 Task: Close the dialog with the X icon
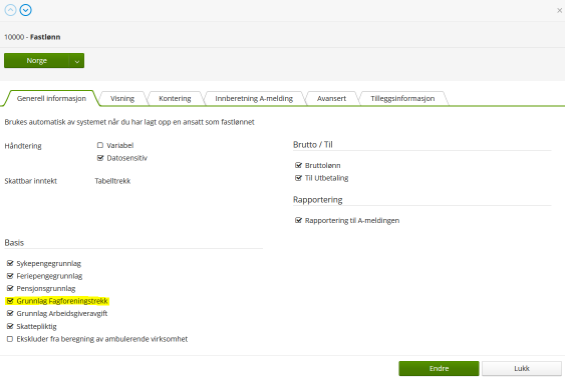[x=559, y=10]
